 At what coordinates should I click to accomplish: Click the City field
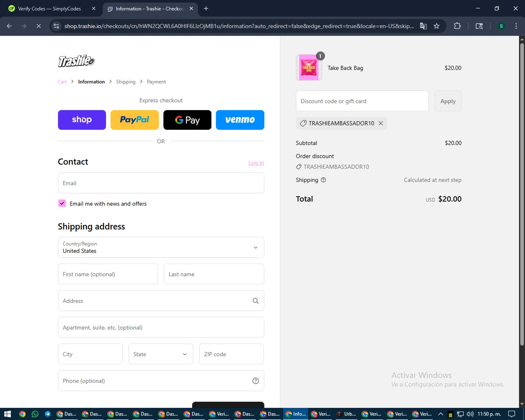tap(90, 354)
